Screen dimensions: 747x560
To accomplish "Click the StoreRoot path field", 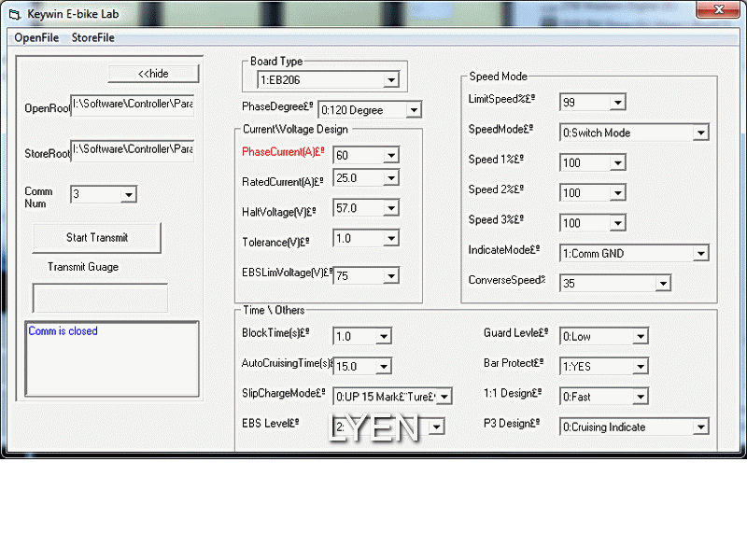I will click(133, 150).
